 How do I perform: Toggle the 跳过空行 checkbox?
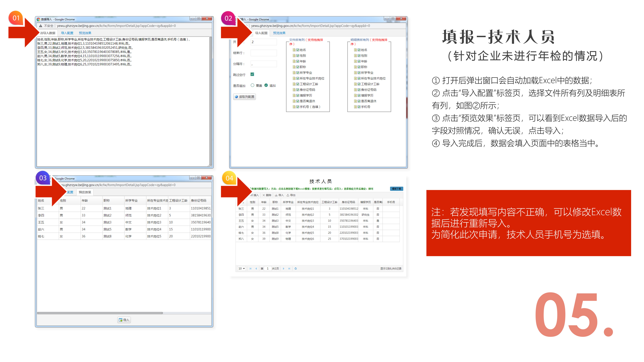click(252, 74)
